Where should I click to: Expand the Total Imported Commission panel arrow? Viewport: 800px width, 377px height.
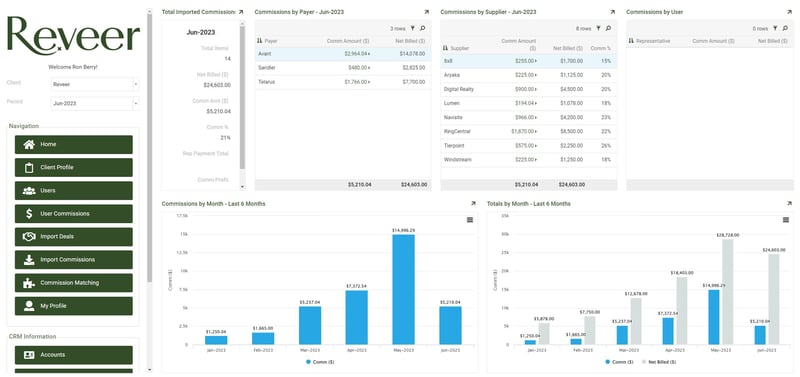(x=241, y=12)
